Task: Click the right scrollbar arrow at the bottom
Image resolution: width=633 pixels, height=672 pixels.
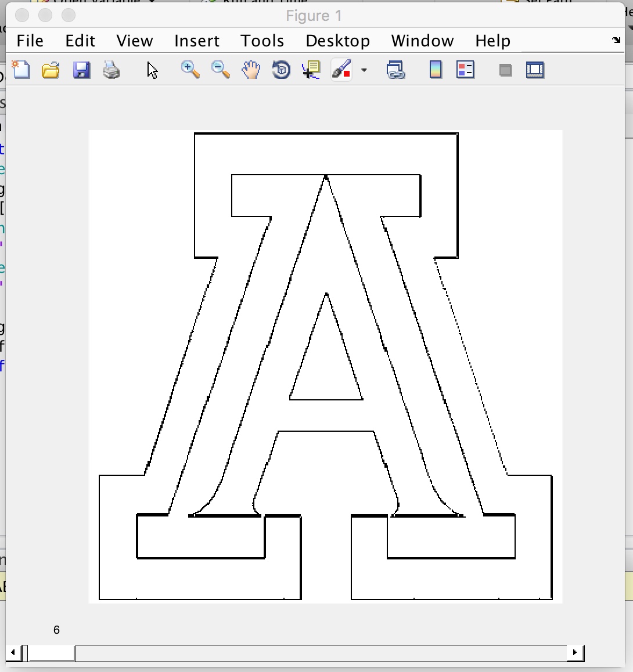Action: click(x=574, y=653)
